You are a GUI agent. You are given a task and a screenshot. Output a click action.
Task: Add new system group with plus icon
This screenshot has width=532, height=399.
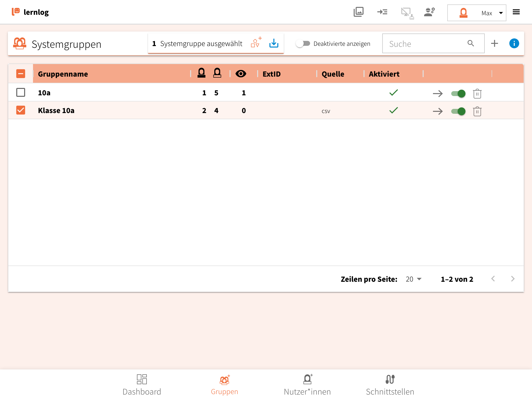[x=494, y=44]
